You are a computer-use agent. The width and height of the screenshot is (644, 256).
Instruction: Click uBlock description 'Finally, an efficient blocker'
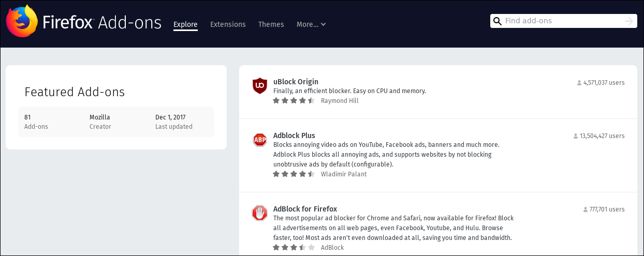point(349,91)
